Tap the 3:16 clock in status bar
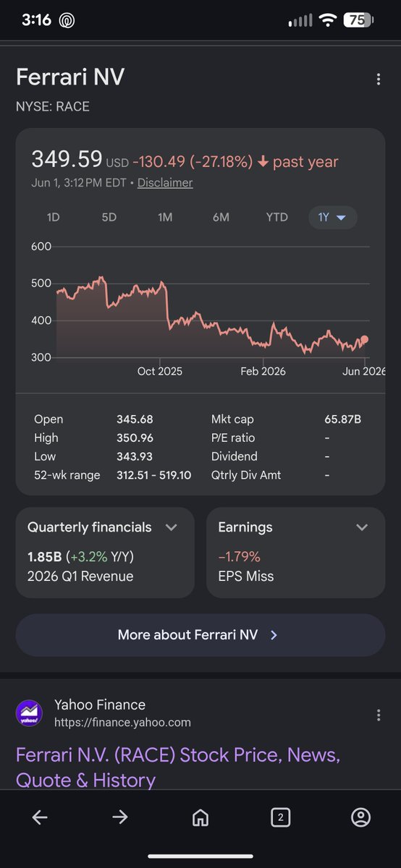 36,20
